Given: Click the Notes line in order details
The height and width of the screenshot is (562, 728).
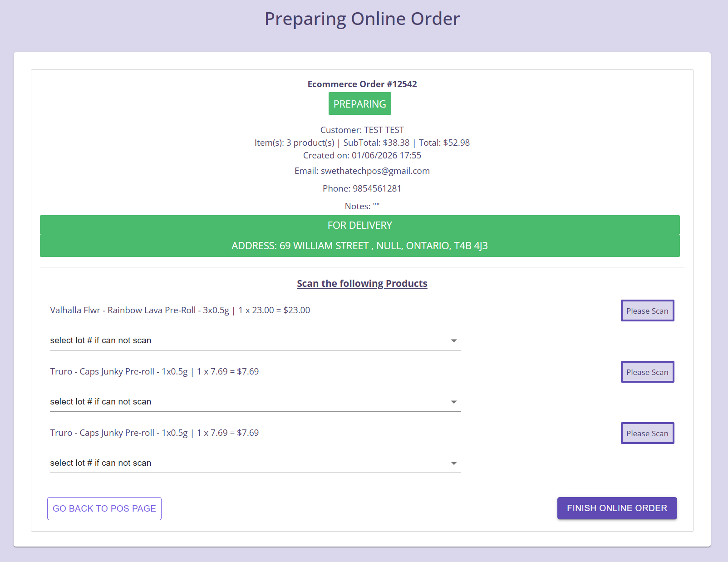Looking at the screenshot, I should [362, 206].
